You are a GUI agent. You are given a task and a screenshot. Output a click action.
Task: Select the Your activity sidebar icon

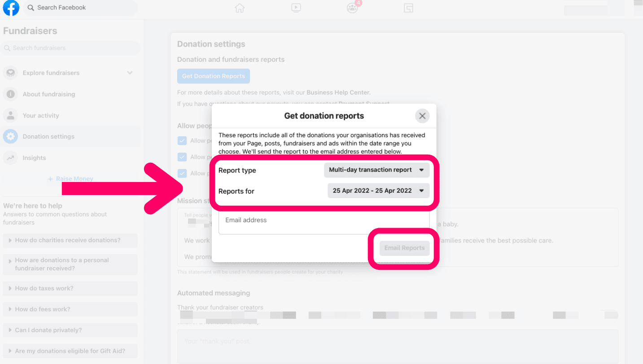10,115
